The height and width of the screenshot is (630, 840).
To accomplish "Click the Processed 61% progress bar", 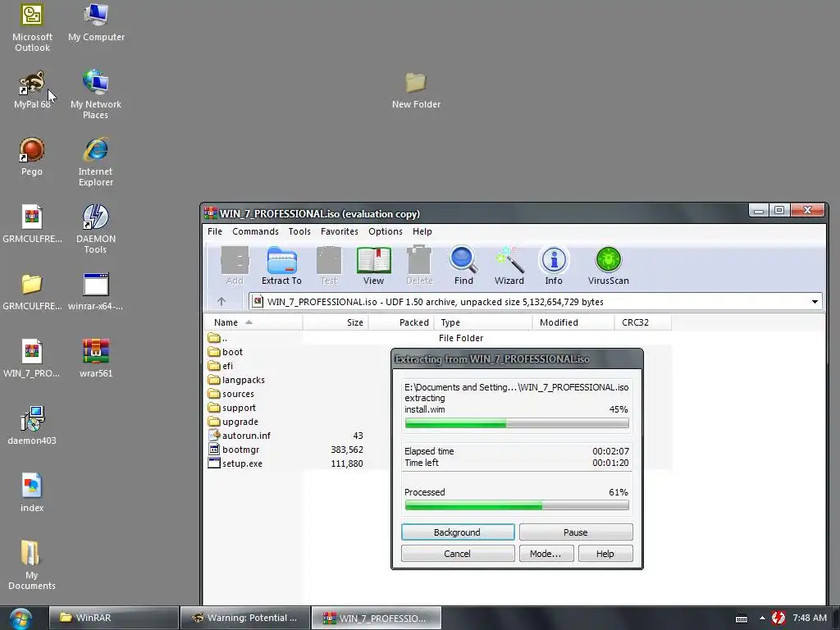I will (517, 505).
